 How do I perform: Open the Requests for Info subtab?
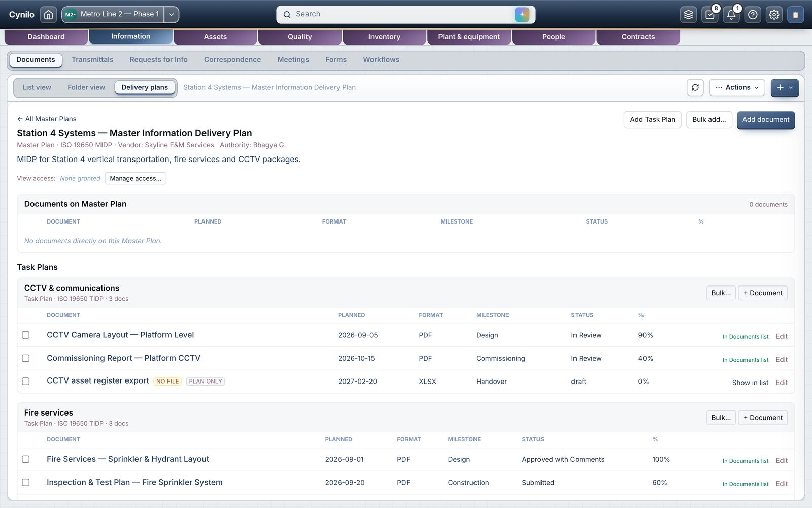click(x=158, y=60)
